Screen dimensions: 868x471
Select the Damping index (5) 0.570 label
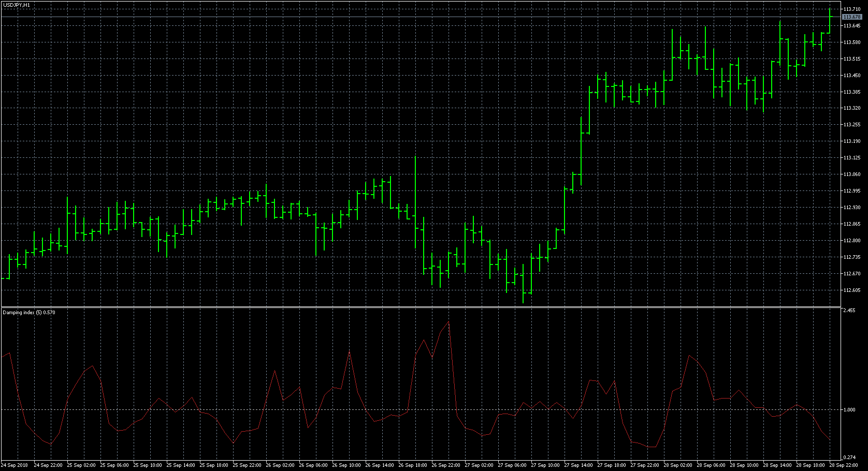pos(29,312)
